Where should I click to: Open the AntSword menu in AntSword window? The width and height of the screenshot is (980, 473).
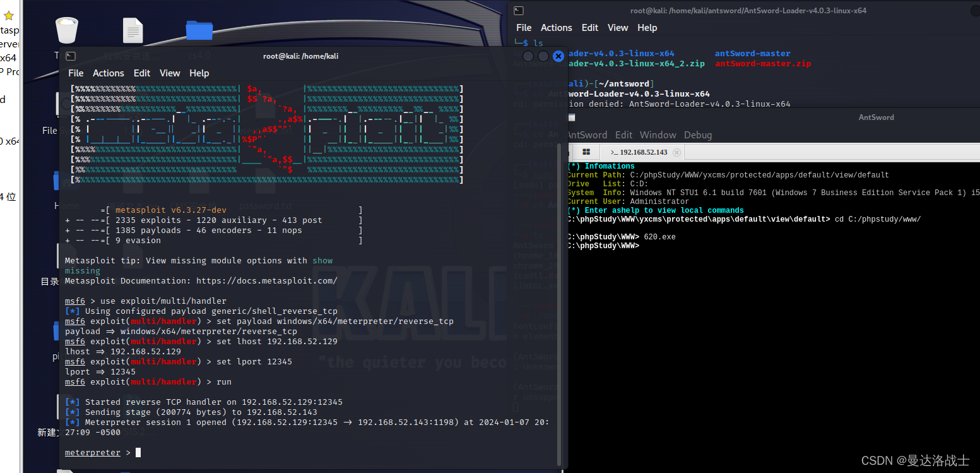(x=587, y=135)
